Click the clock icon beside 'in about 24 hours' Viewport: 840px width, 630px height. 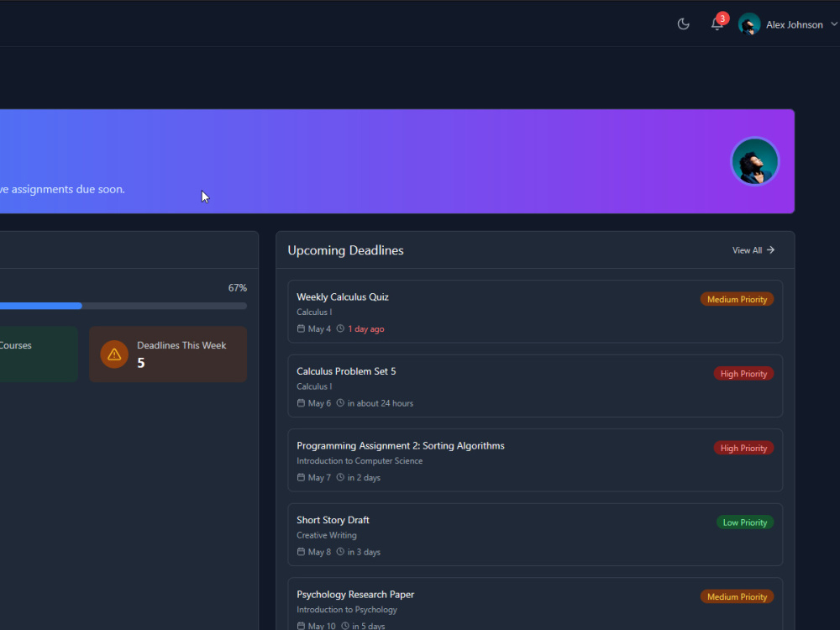[340, 403]
